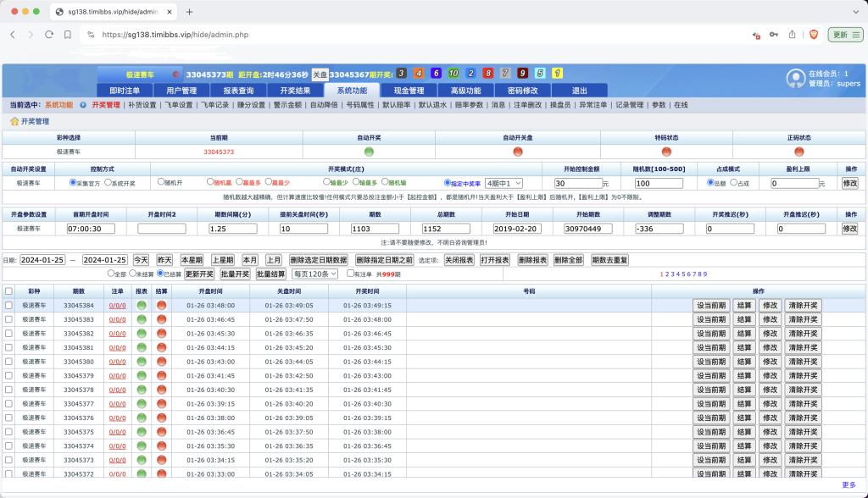Screen dimensions: 868x498
Task: Click the 批量结算 button
Action: click(270, 273)
